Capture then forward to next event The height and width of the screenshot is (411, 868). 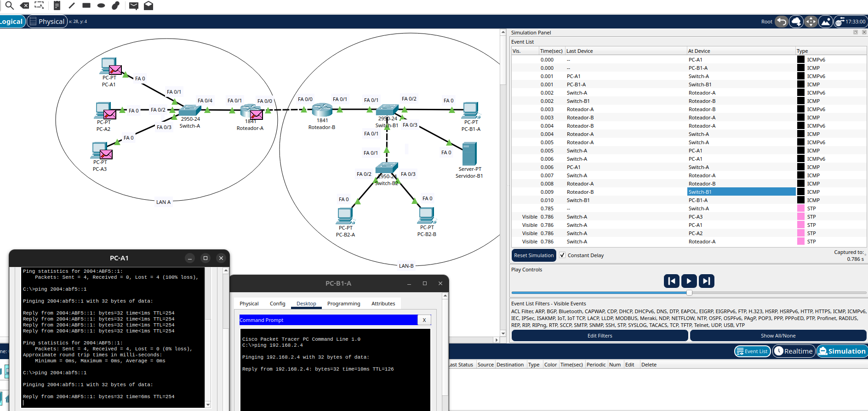(x=706, y=281)
